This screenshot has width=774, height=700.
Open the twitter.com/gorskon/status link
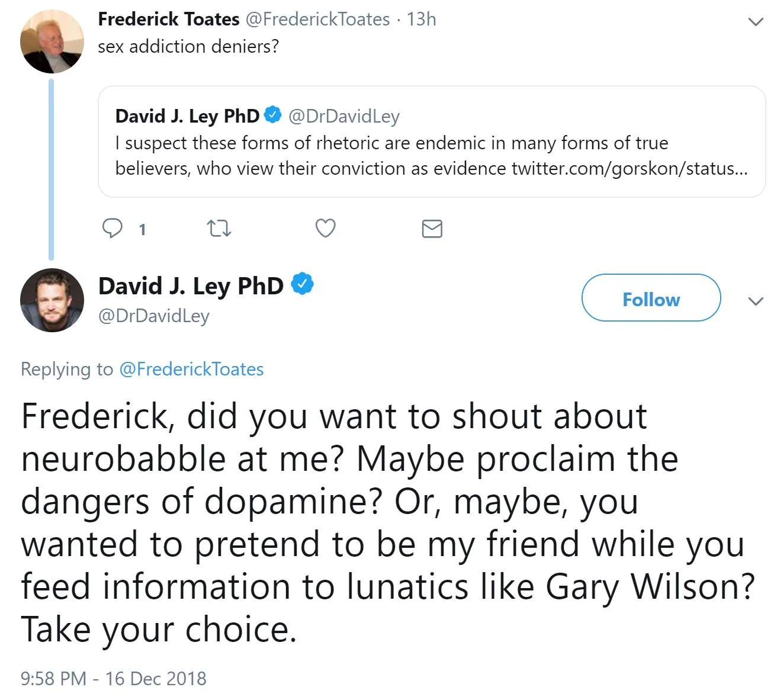click(x=630, y=169)
